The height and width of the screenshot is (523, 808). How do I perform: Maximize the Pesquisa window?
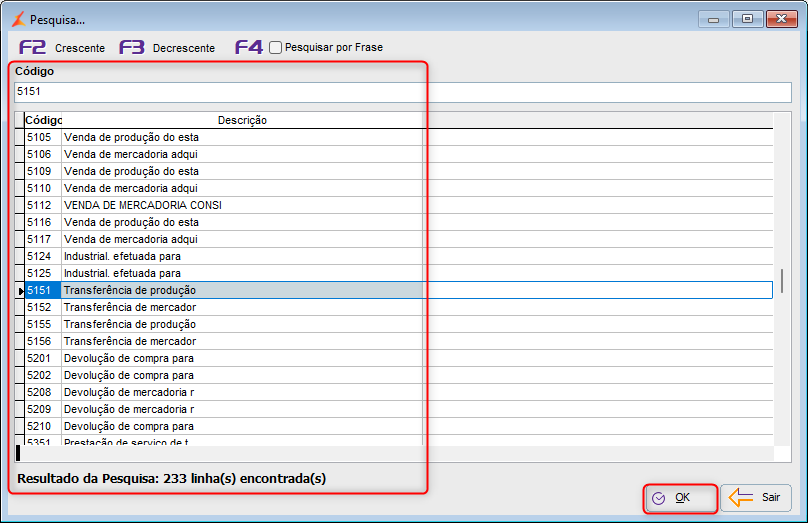(748, 19)
